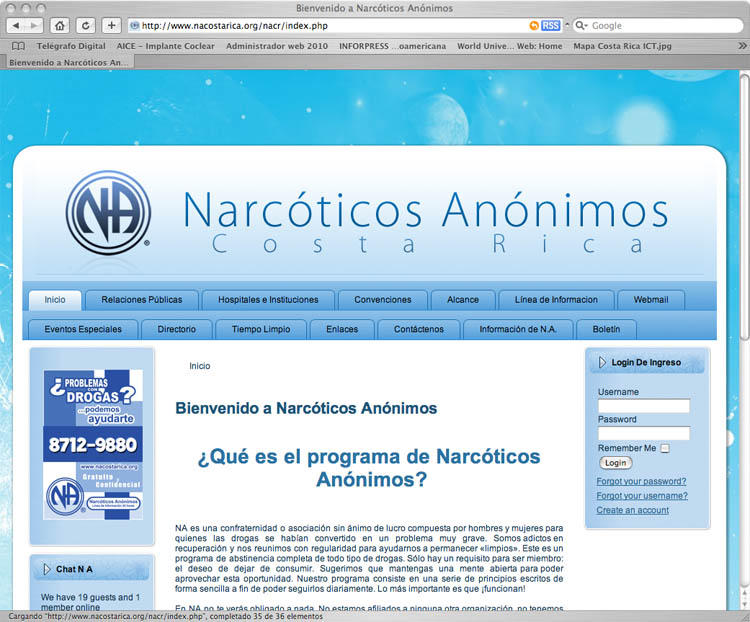
Task: Click the Narcóticos Anónimos NA logo
Action: pos(108,212)
